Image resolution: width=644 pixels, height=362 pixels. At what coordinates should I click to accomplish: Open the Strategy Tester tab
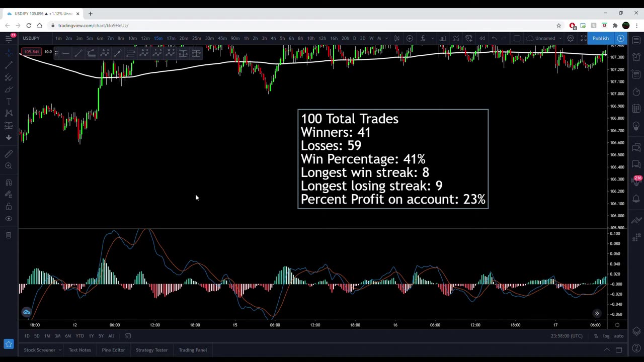point(151,350)
